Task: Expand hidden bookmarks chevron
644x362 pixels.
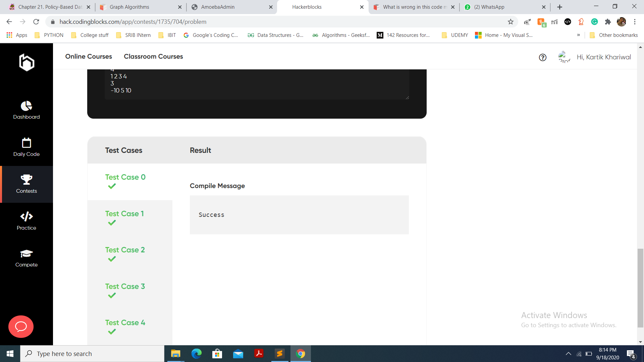Action: click(x=578, y=35)
